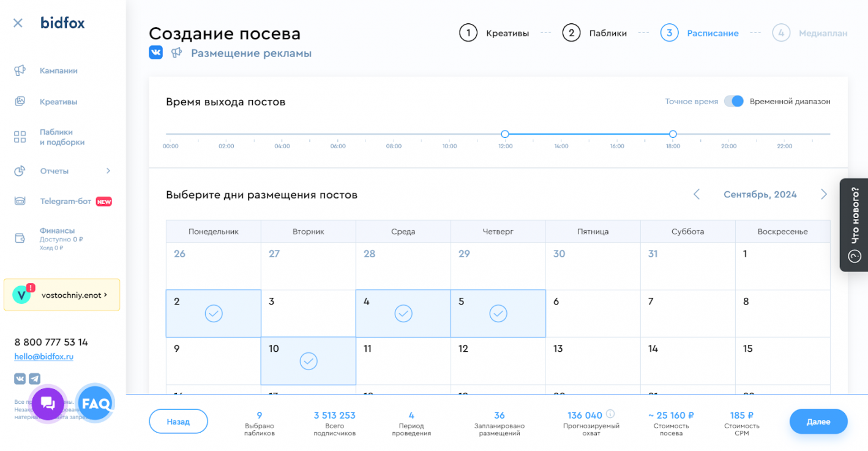This screenshot has width=868, height=451.
Task: Go to step 1 Креативы
Action: [x=494, y=33]
